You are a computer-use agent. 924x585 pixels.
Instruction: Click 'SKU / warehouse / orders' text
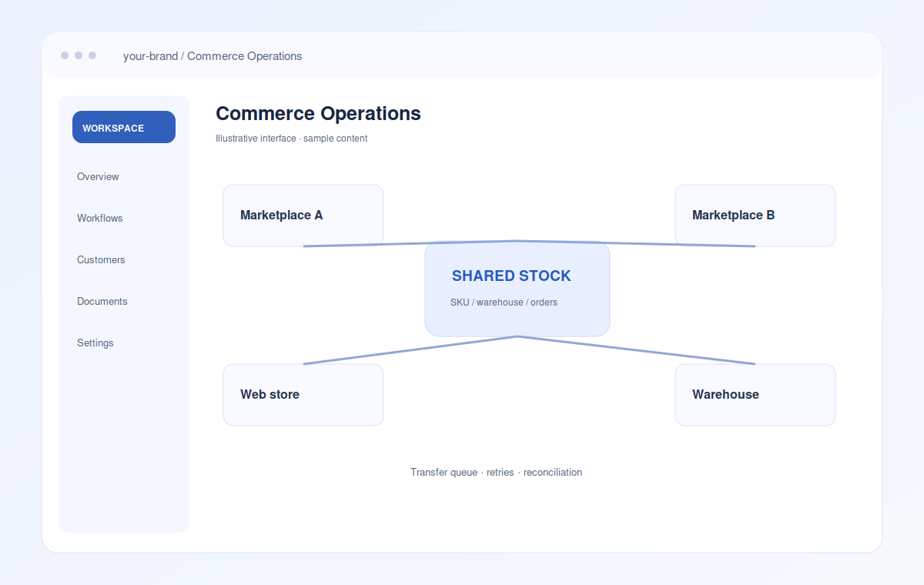[x=504, y=303]
